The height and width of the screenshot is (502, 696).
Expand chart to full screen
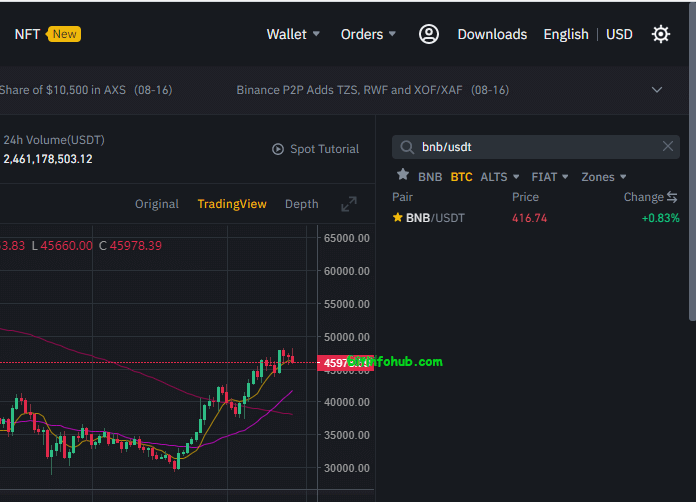349,204
